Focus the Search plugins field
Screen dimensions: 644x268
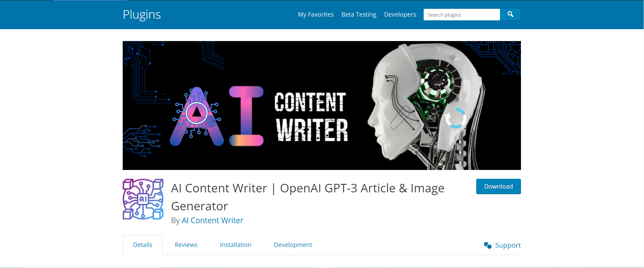coord(462,15)
